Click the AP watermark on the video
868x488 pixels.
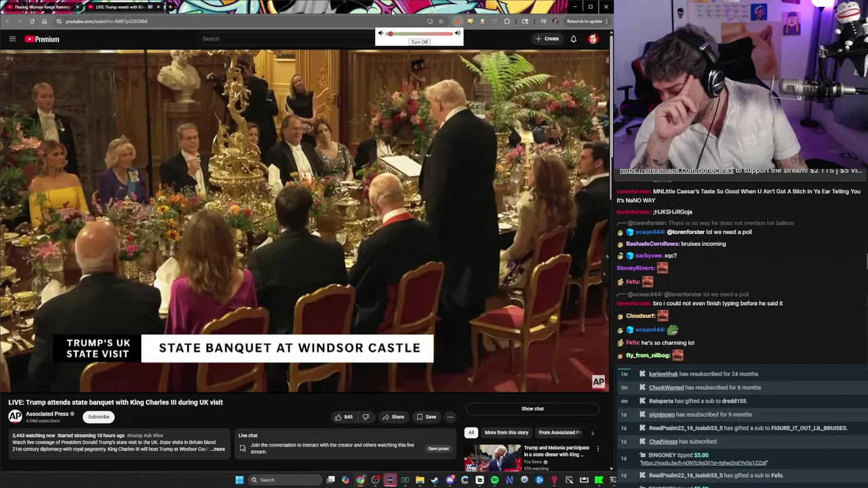(x=598, y=382)
